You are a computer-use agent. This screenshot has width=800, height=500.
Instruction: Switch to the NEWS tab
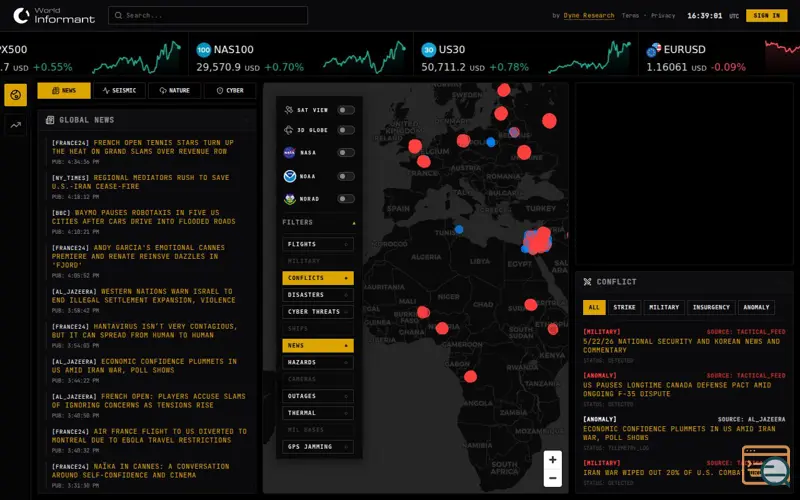click(64, 90)
